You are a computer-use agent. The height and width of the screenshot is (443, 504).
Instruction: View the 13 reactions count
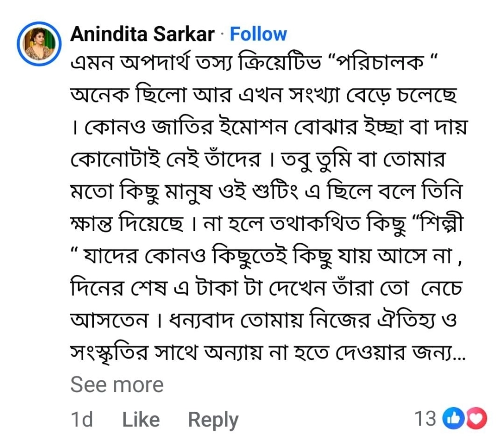425,418
